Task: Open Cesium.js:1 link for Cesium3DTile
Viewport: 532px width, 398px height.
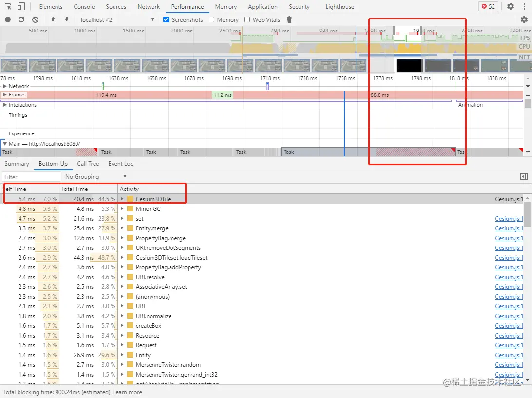Action: pyautogui.click(x=509, y=199)
